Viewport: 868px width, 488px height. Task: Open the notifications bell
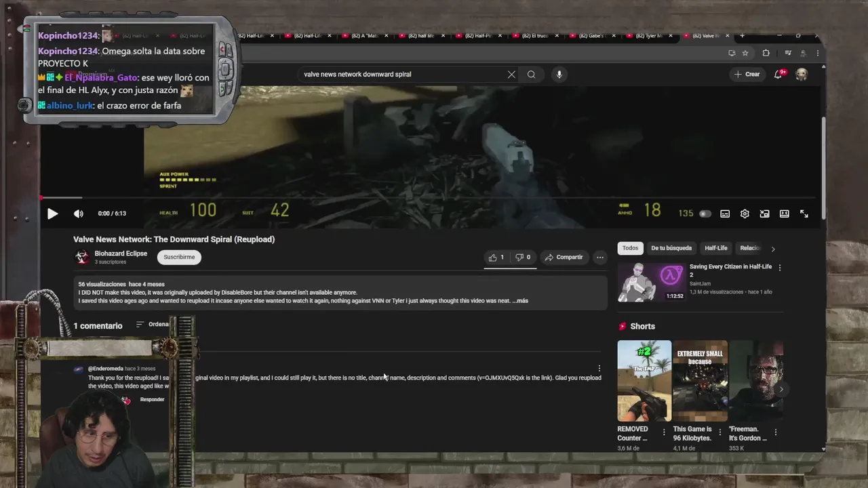coord(778,75)
